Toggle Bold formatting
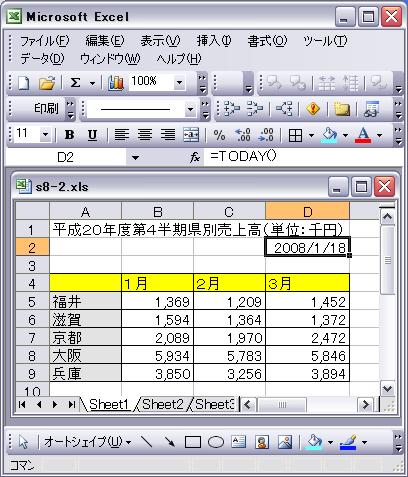Image resolution: width=408 pixels, height=477 pixels. [69, 135]
